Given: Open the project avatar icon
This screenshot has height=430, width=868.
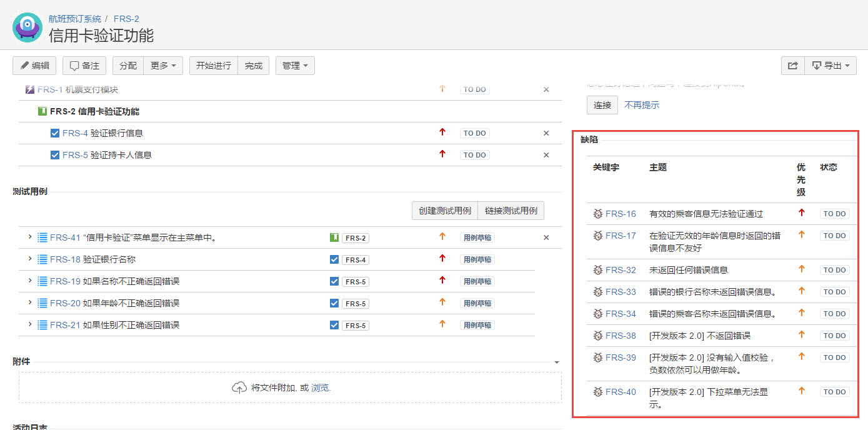Looking at the screenshot, I should pyautogui.click(x=27, y=27).
